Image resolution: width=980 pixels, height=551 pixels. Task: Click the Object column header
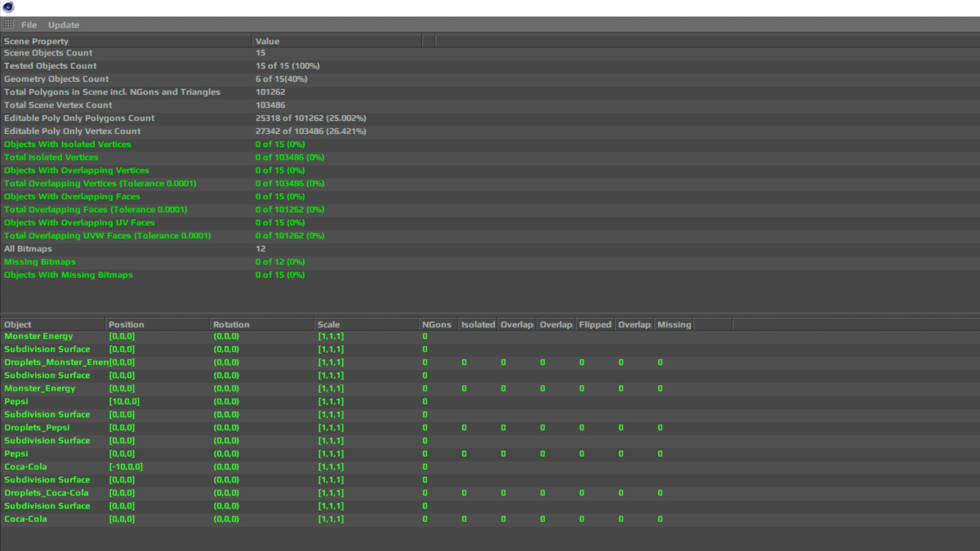click(x=17, y=324)
